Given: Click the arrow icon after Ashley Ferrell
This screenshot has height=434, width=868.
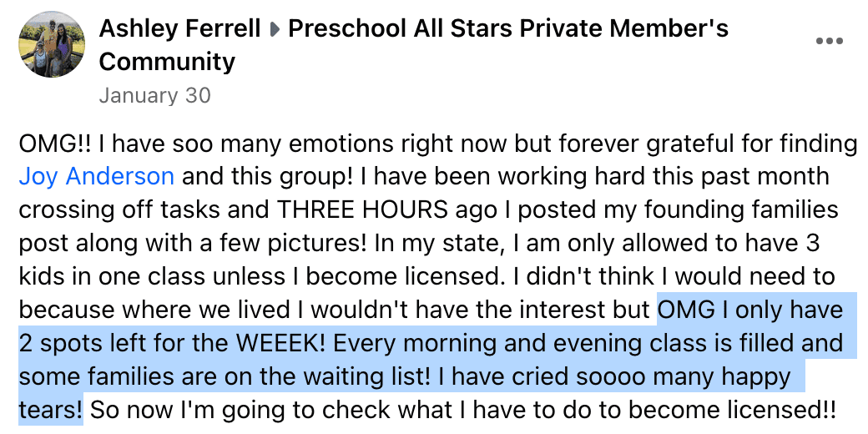Looking at the screenshot, I should click(275, 30).
